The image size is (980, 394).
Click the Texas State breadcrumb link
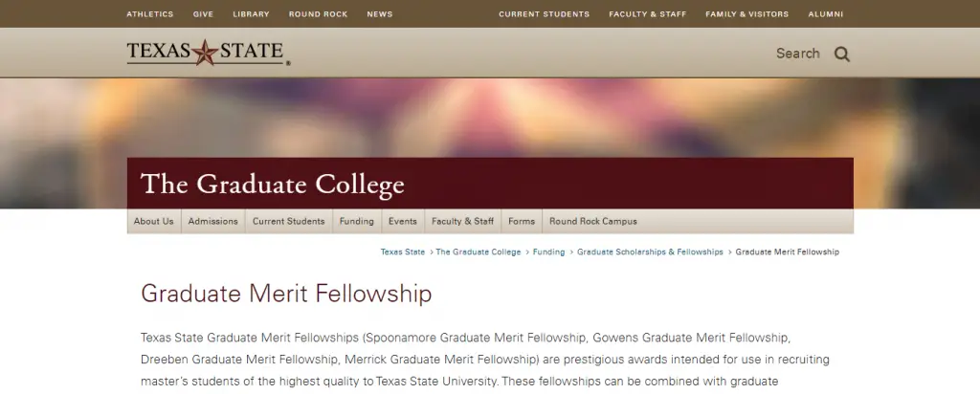pyautogui.click(x=402, y=252)
